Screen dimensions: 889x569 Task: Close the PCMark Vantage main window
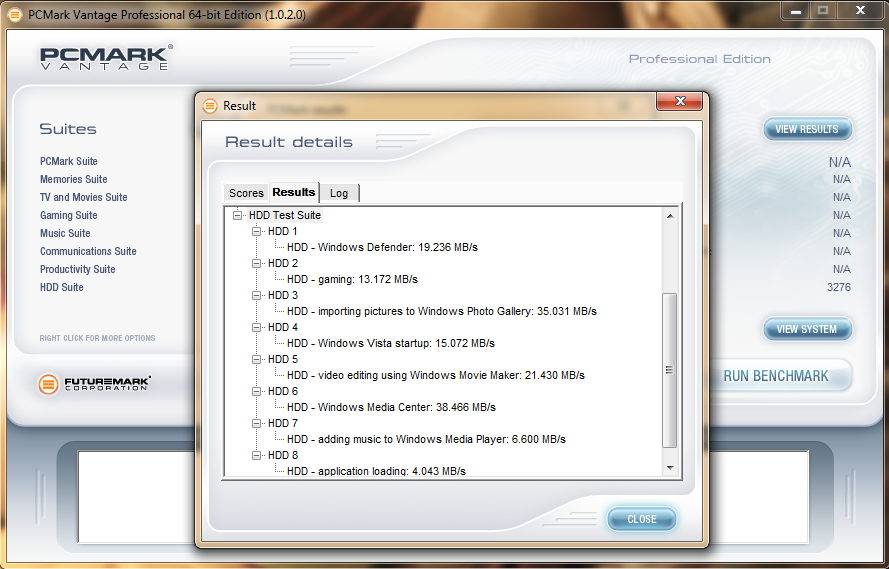(860, 11)
